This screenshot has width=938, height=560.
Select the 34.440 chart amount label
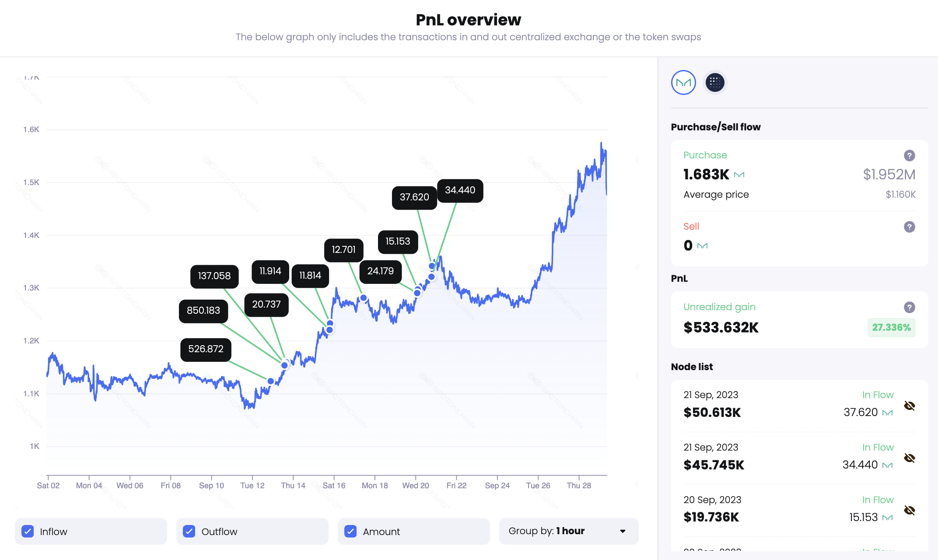tap(460, 190)
